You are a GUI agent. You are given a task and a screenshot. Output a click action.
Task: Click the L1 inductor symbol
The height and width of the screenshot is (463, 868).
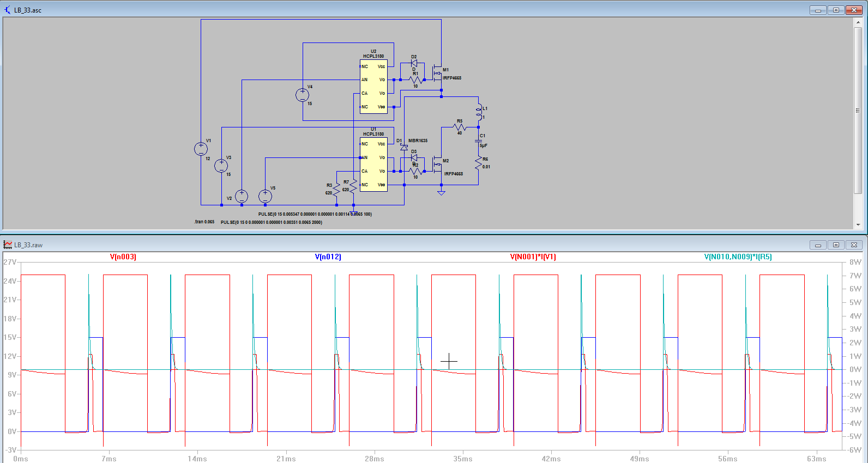(479, 111)
